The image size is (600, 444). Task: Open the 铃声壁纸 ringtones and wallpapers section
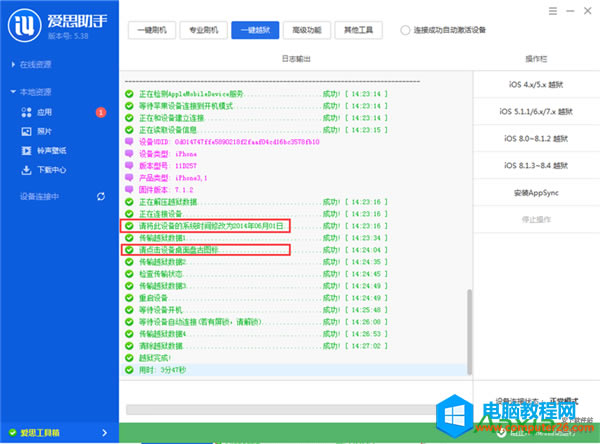point(44,150)
